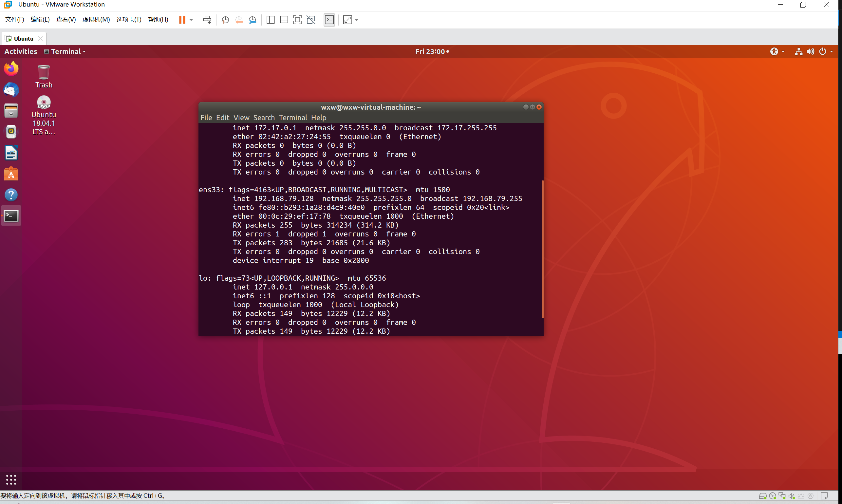Expand the system menu arrow
This screenshot has width=842, height=504.
click(x=832, y=52)
